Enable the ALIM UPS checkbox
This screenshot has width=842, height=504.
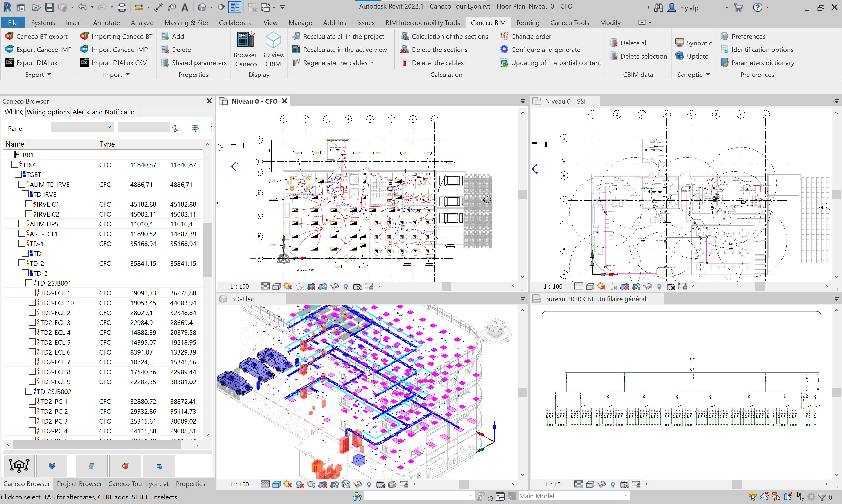click(22, 224)
